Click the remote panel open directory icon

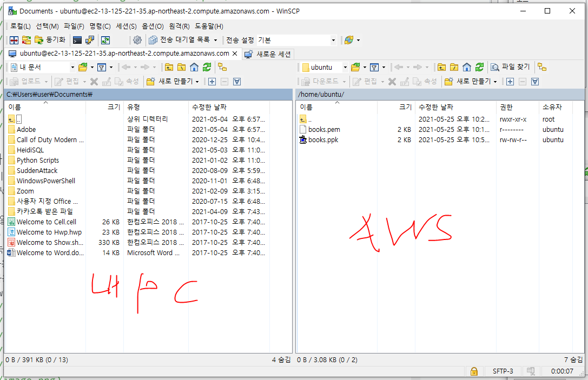[x=355, y=68]
